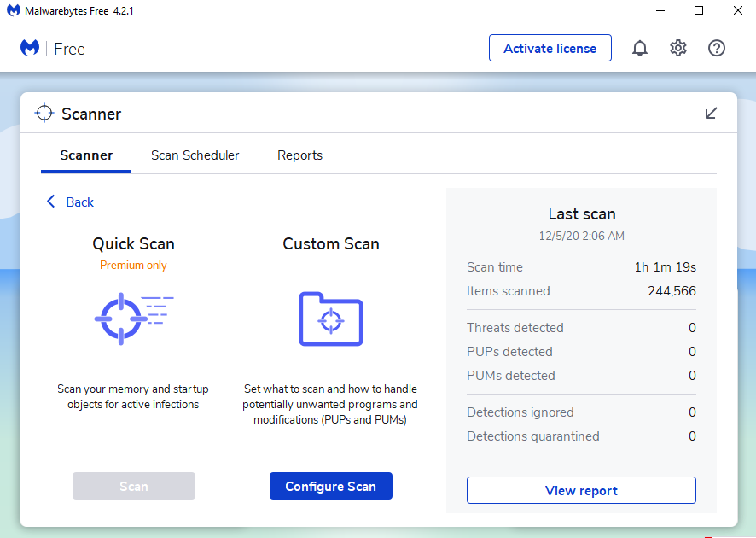Viewport: 756px width, 538px height.
Task: Click Custom Scan description text
Action: [330, 404]
